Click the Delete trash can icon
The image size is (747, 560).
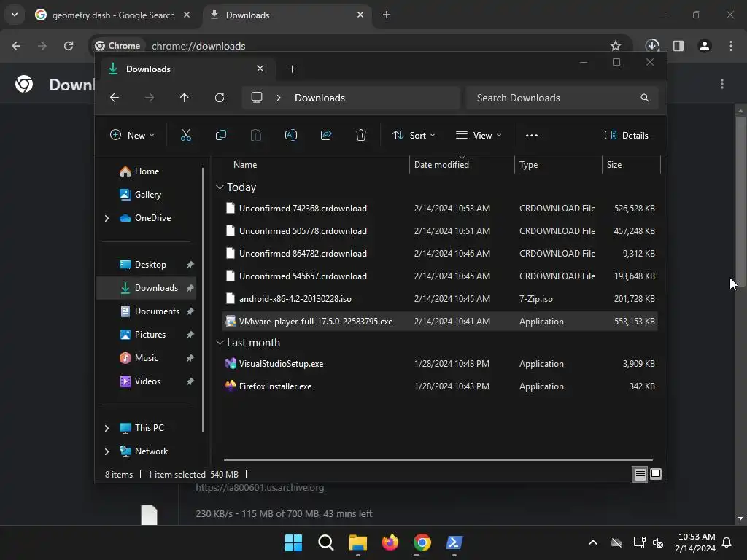coord(361,135)
